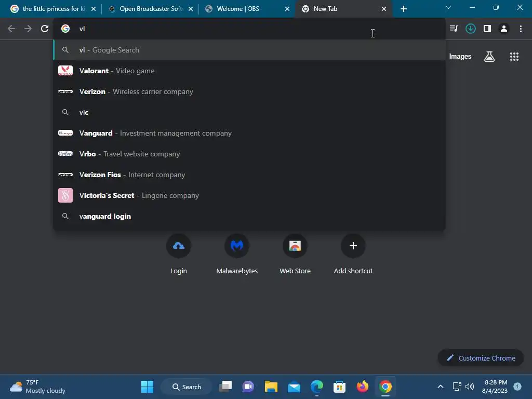Select the Vrbo travel website suggestion
Image resolution: width=532 pixels, height=399 pixels.
coord(249,154)
